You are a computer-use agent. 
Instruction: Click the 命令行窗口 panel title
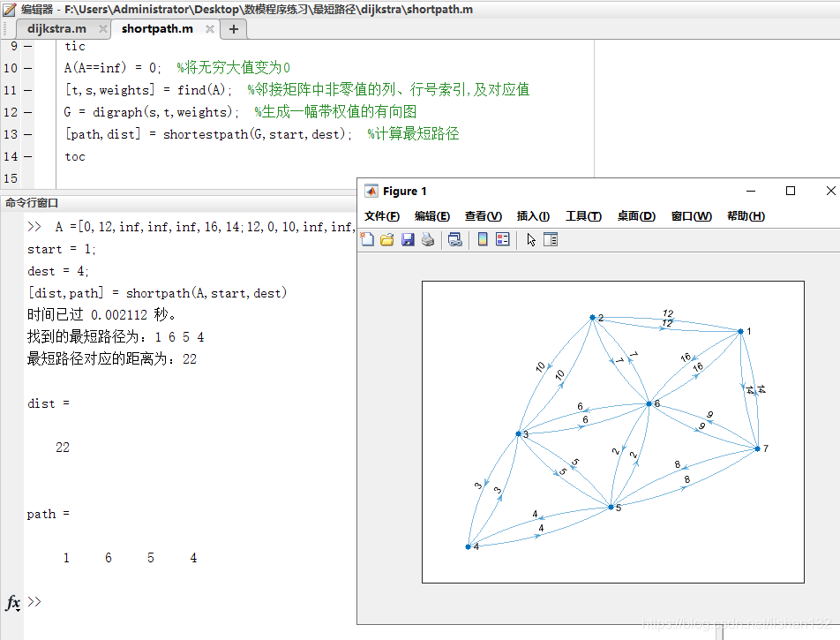coord(32,203)
